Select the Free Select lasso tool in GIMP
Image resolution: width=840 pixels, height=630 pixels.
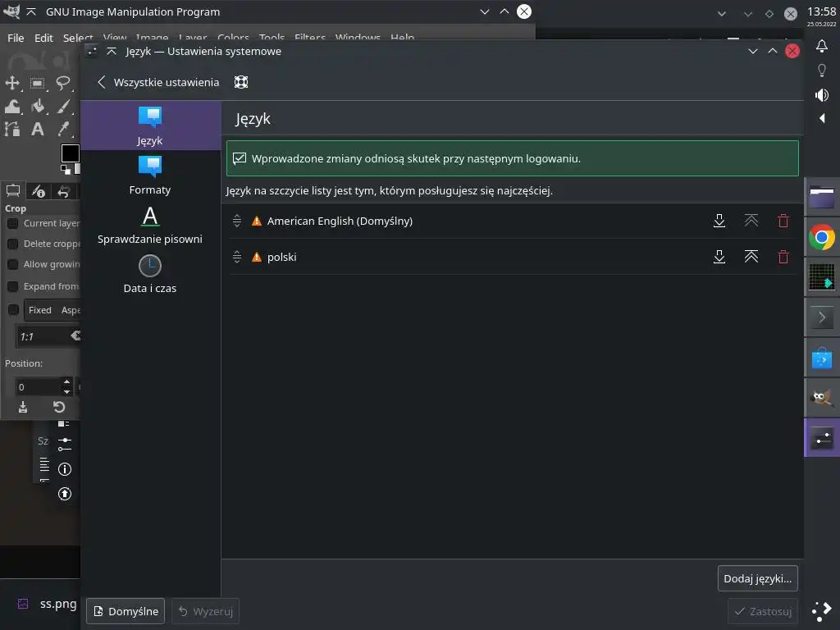[63, 83]
